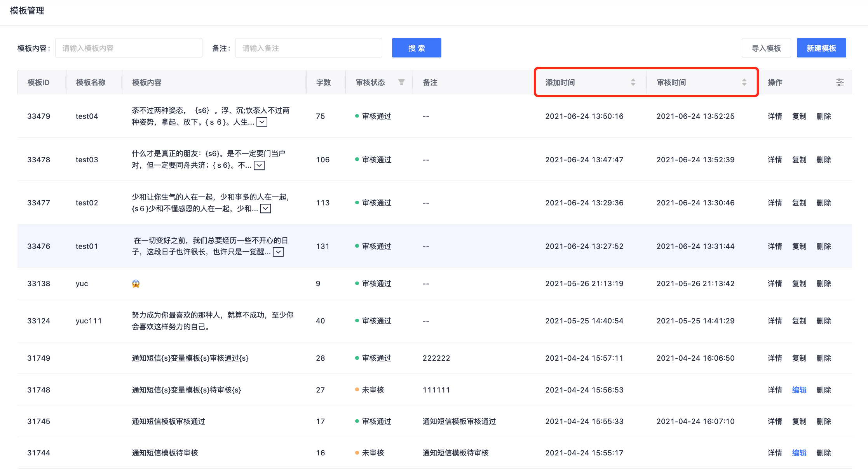Click remark cell 222222
Screen dimensions: 868x469
tap(436, 358)
